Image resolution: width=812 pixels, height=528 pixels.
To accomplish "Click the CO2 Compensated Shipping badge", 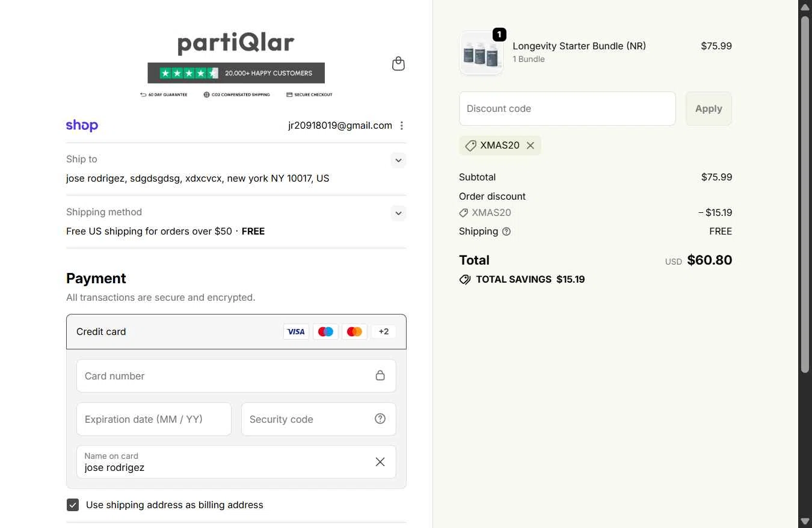I will tap(236, 94).
